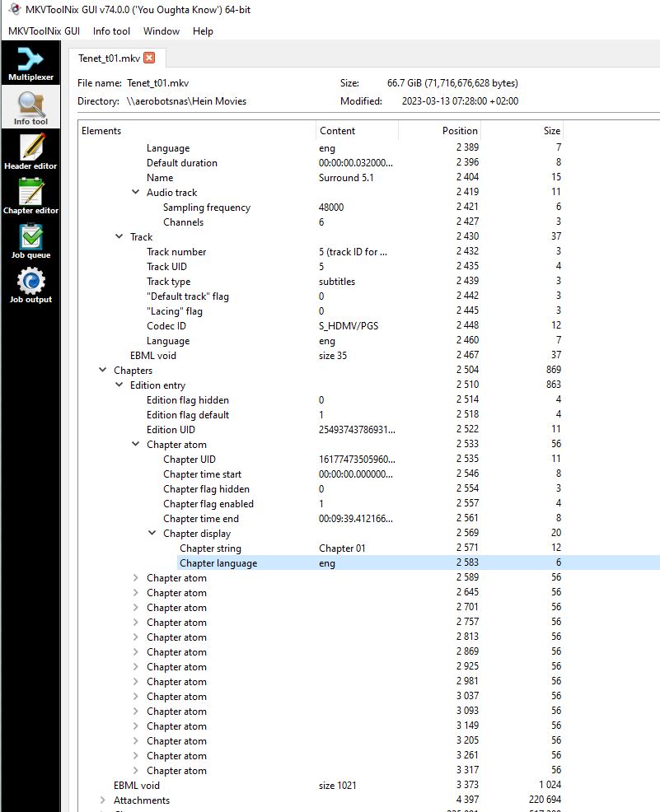The image size is (660, 812).
Task: Select the "Default track" flag row
Action: (x=369, y=296)
